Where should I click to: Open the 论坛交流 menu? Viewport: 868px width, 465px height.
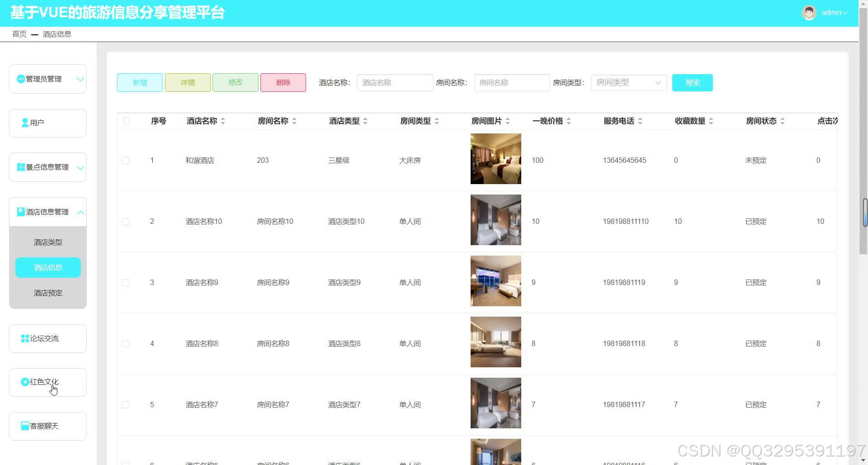pyautogui.click(x=48, y=338)
